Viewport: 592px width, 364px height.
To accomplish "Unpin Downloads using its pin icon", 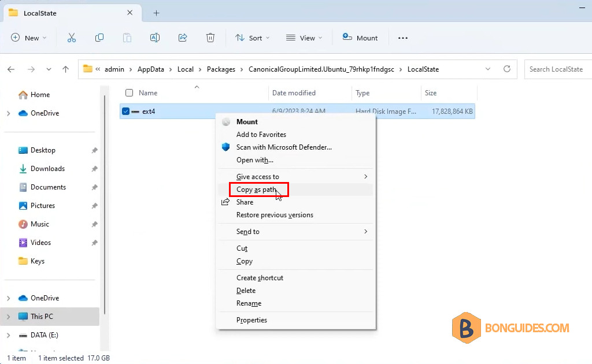I will tap(94, 169).
